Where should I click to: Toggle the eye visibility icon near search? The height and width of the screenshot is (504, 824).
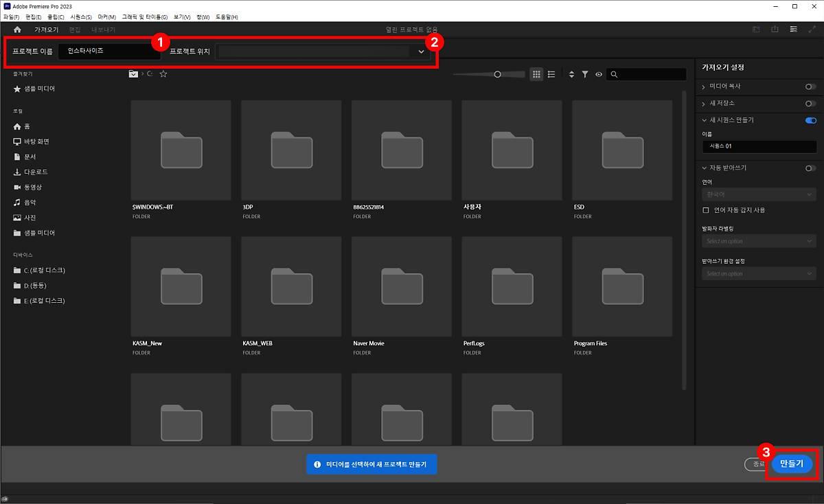(599, 74)
